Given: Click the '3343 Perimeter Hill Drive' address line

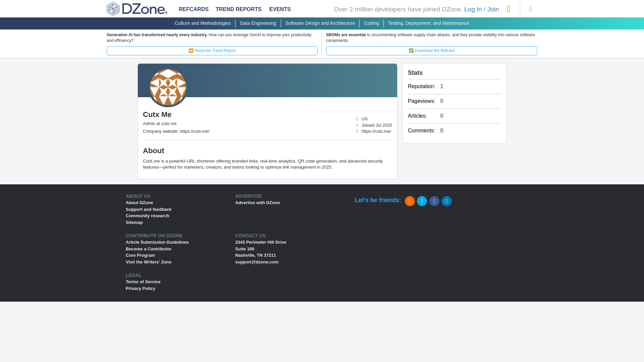Looking at the screenshot, I should coord(261,242).
